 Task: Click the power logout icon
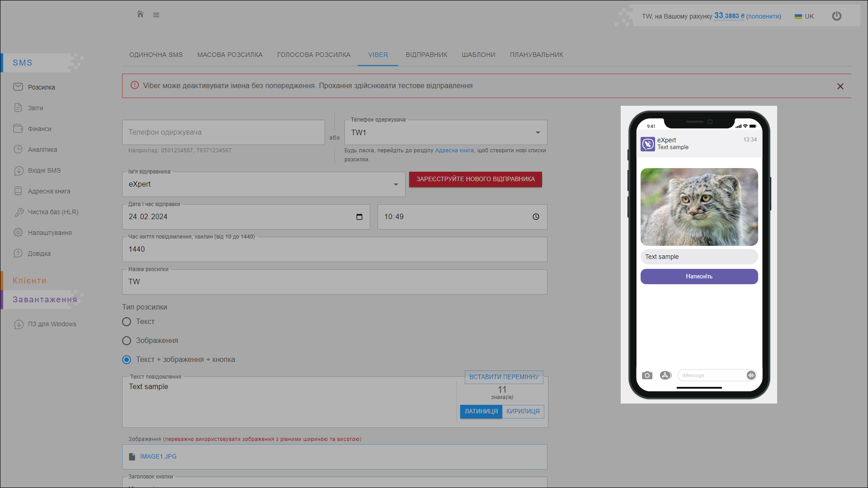pos(836,16)
